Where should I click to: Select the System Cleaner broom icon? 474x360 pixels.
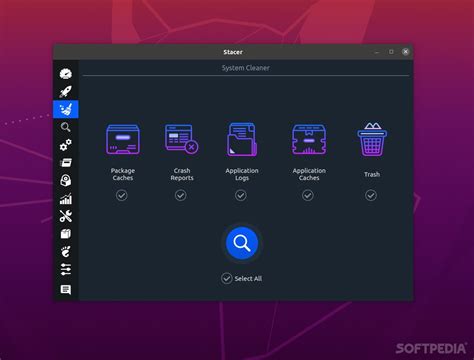click(66, 109)
